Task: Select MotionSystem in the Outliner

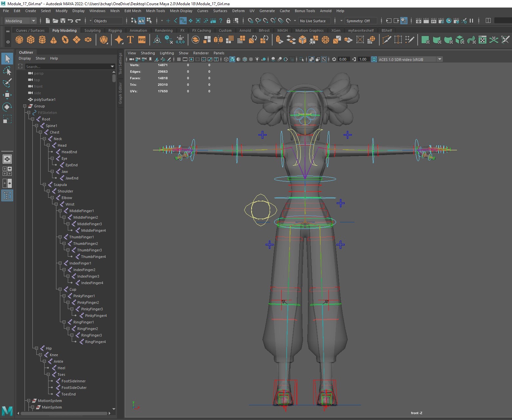Action: [50, 400]
